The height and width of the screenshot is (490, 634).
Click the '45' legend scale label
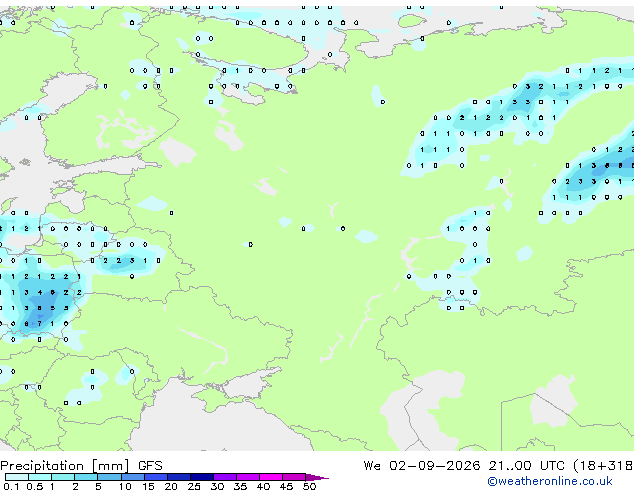[286, 486]
